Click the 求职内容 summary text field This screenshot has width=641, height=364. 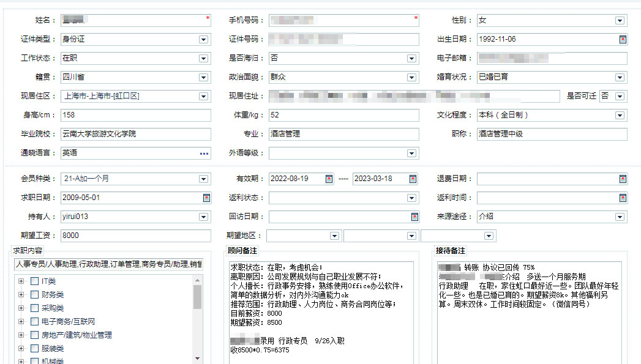pos(108,264)
